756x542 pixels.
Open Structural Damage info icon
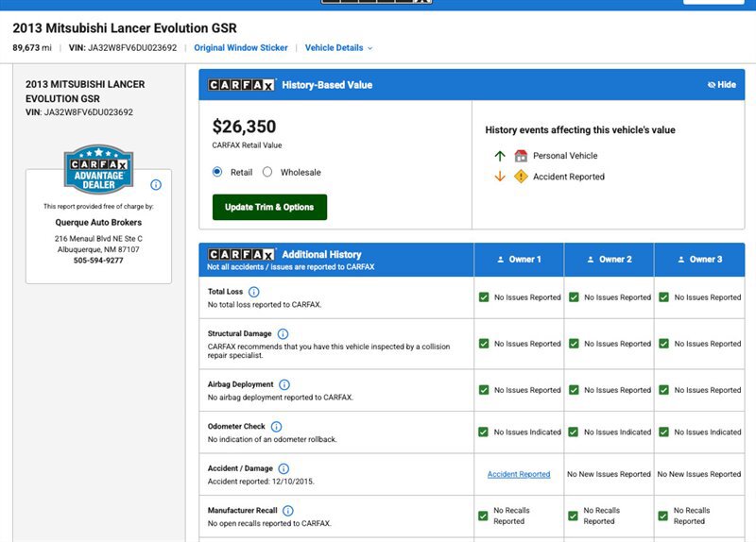point(283,334)
